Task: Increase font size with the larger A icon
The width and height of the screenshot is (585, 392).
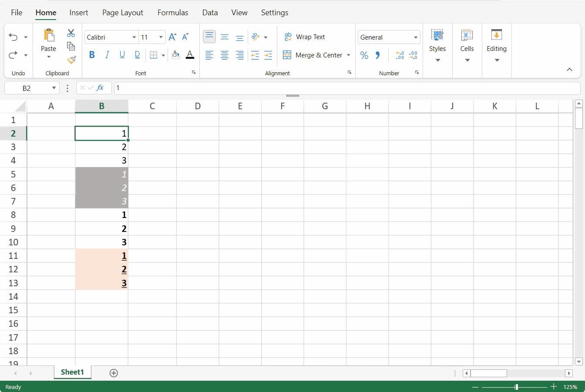Action: [x=172, y=37]
